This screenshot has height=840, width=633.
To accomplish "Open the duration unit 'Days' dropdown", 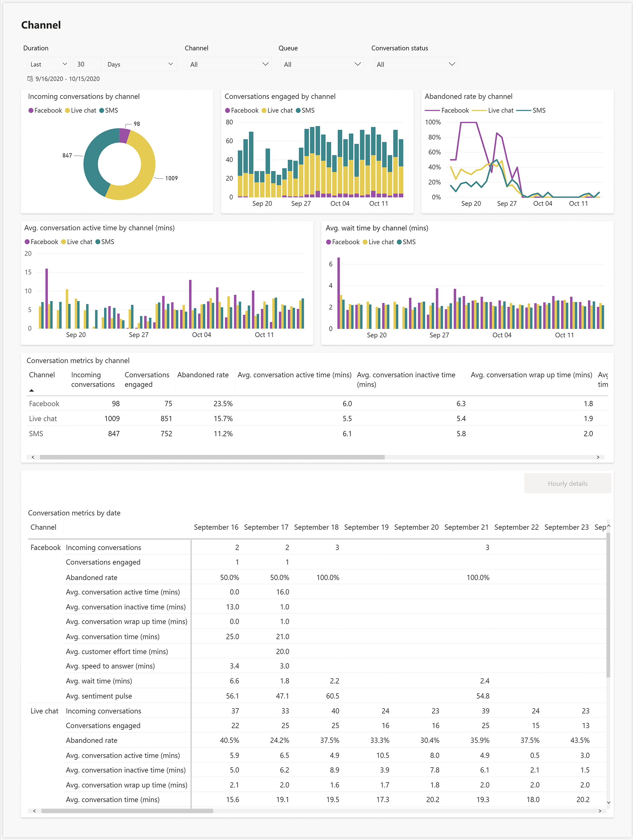I will pyautogui.click(x=140, y=64).
